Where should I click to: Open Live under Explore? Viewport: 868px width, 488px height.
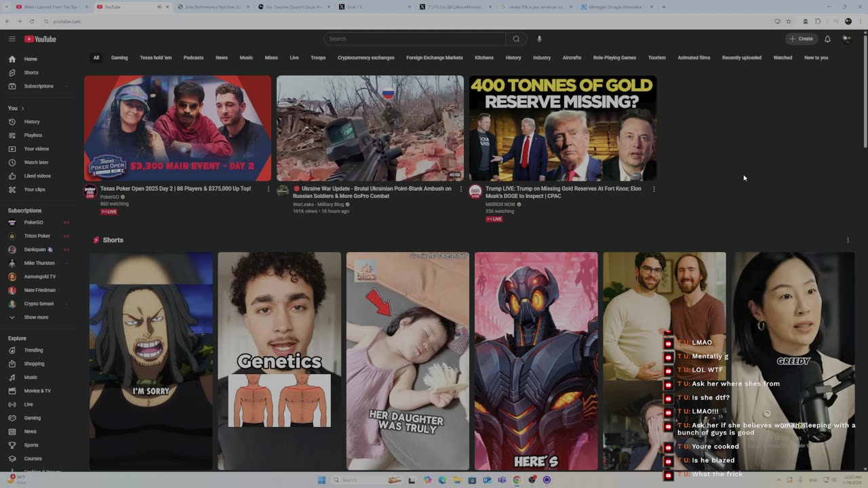pyautogui.click(x=28, y=404)
